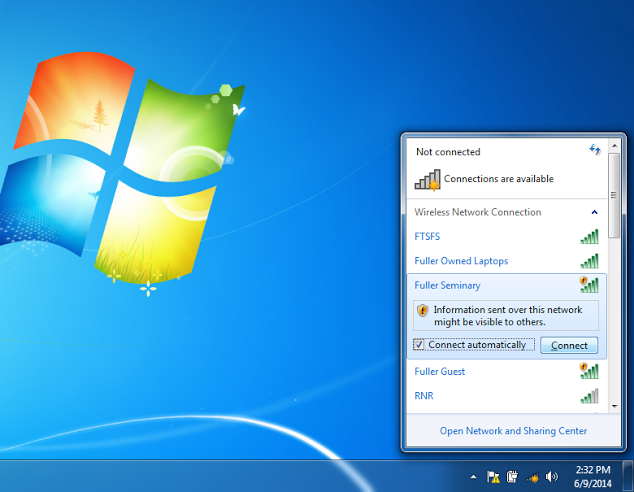634x492 pixels.
Task: Click the FTSFS signal strength bars
Action: pyautogui.click(x=590, y=237)
